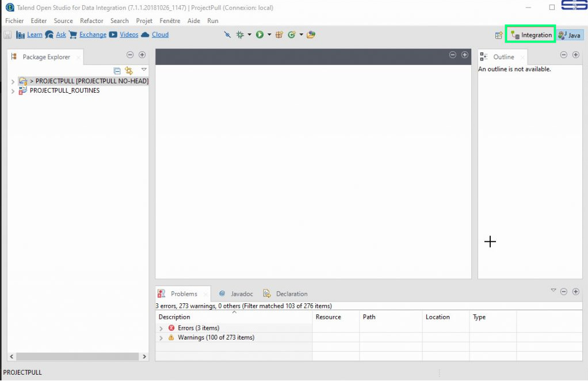Click Package Explorer horizontal scrollbar thumb
Image resolution: width=588 pixels, height=381 pixels.
(x=77, y=357)
